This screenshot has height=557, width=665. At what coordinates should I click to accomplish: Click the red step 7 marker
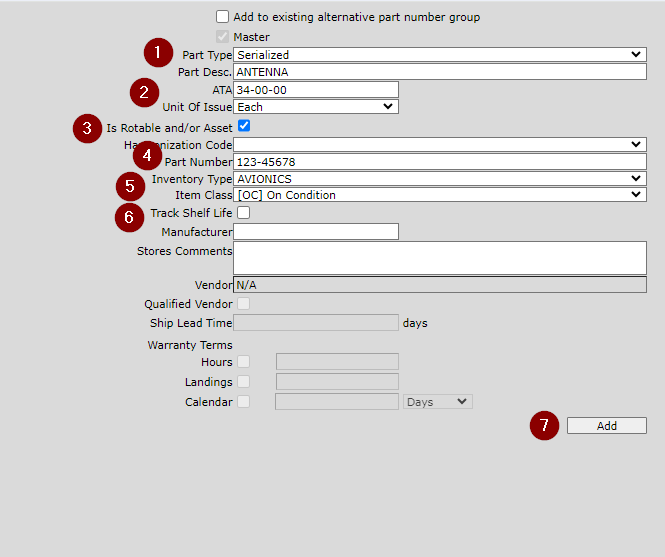tap(544, 426)
